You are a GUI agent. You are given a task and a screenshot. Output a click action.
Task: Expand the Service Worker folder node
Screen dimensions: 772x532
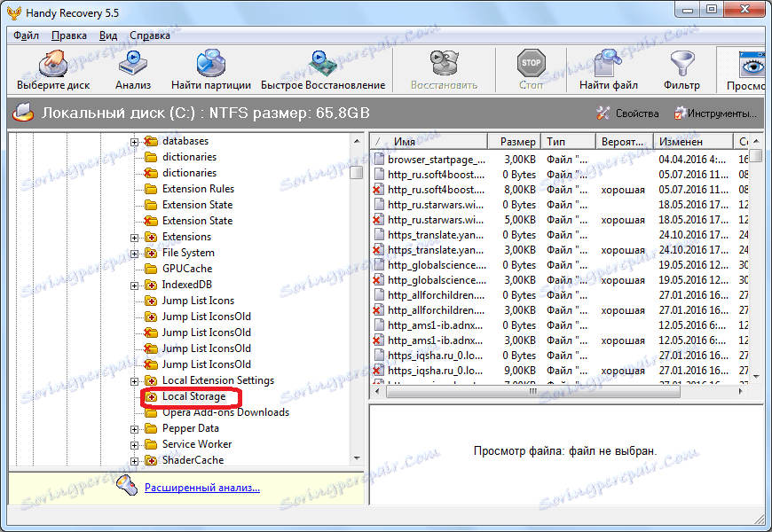coord(134,445)
